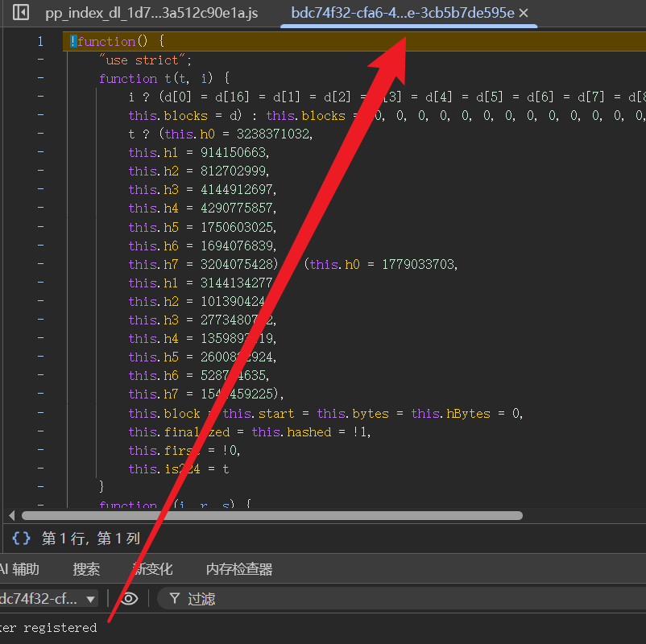646x644 pixels.
Task: Click the "!function() {" line 1 code
Action: (117, 41)
